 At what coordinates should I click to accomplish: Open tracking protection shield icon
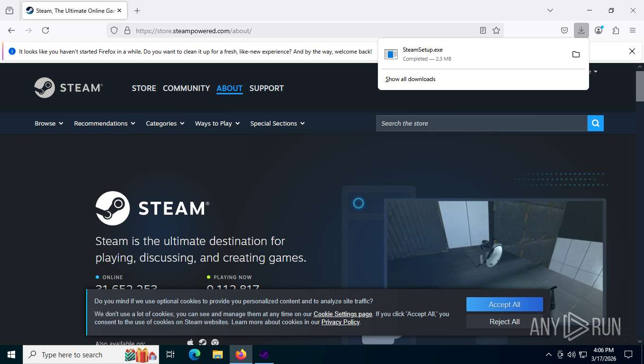pyautogui.click(x=114, y=30)
